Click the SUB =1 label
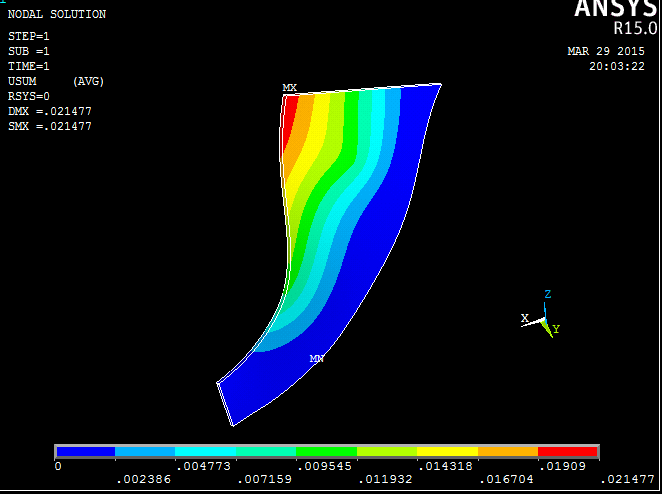 click(29, 52)
